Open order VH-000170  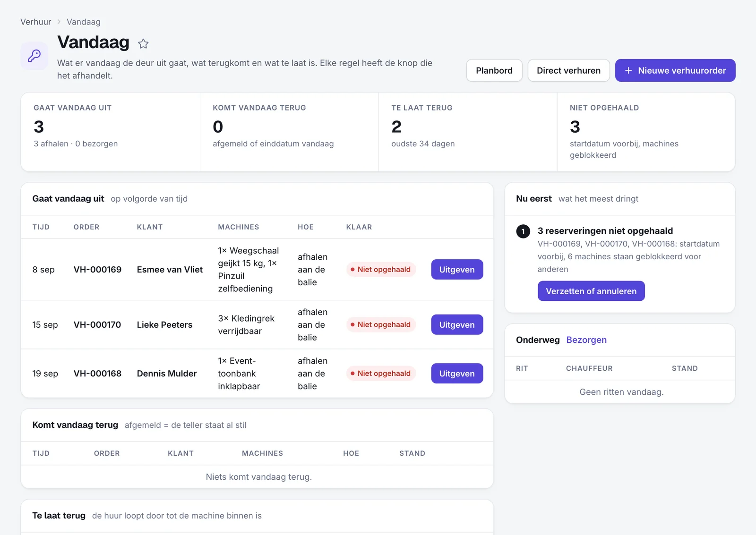click(97, 325)
